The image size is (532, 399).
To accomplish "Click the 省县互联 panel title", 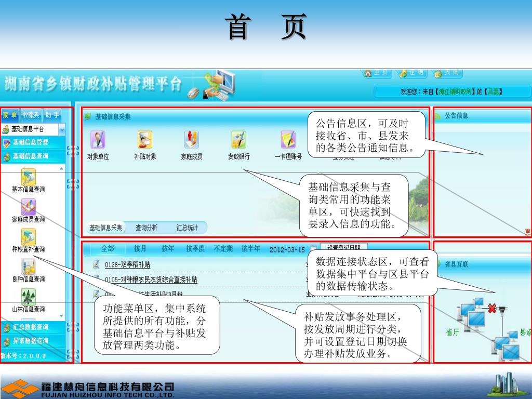I will pyautogui.click(x=456, y=264).
